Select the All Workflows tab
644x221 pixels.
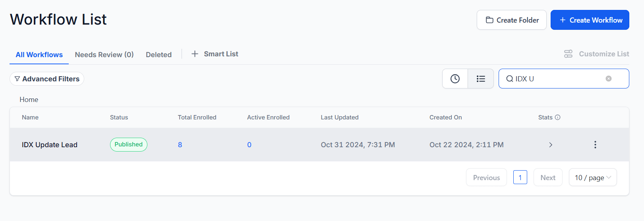point(39,55)
